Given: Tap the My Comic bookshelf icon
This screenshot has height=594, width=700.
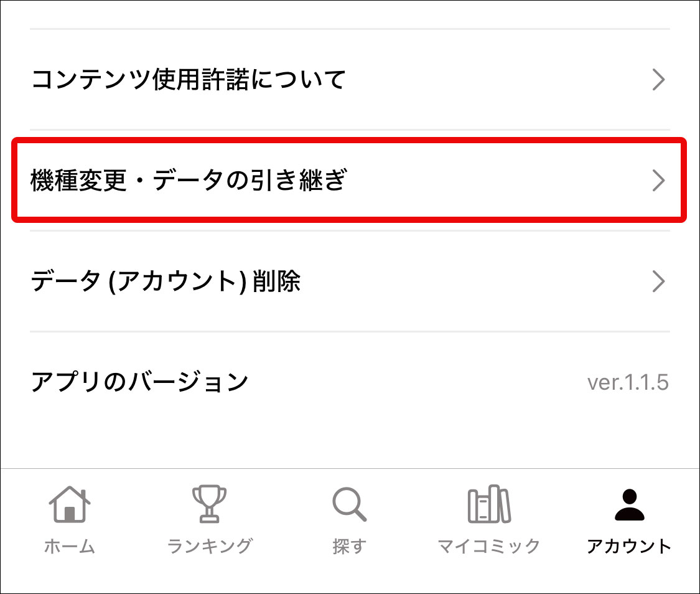Looking at the screenshot, I should point(489,504).
